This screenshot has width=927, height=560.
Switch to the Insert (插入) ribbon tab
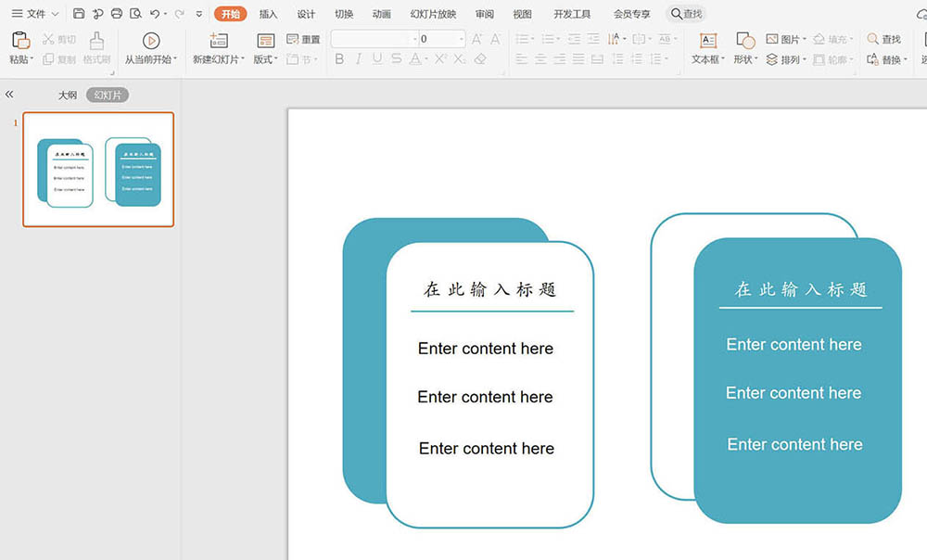point(268,14)
